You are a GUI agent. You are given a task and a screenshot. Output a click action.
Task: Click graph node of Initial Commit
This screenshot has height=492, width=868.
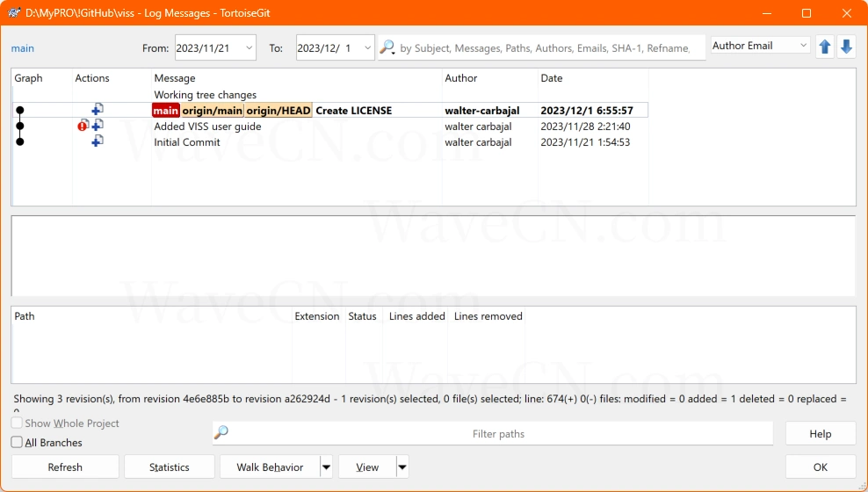pos(20,142)
